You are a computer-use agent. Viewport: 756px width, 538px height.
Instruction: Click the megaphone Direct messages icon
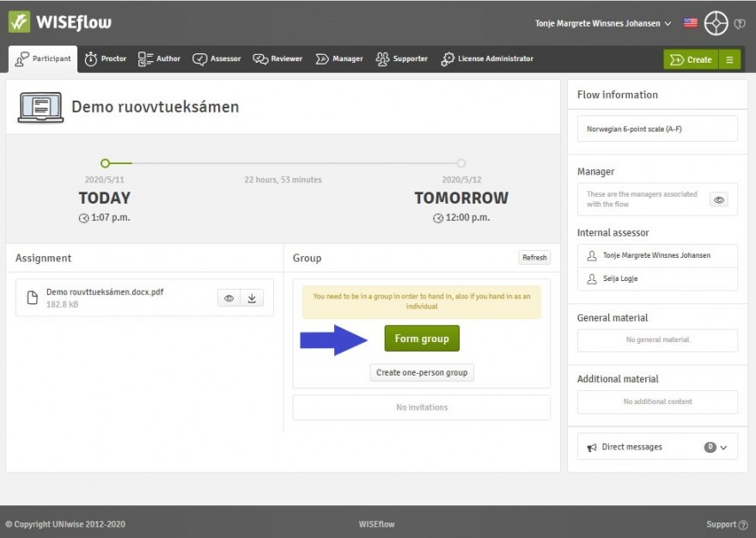pos(592,448)
